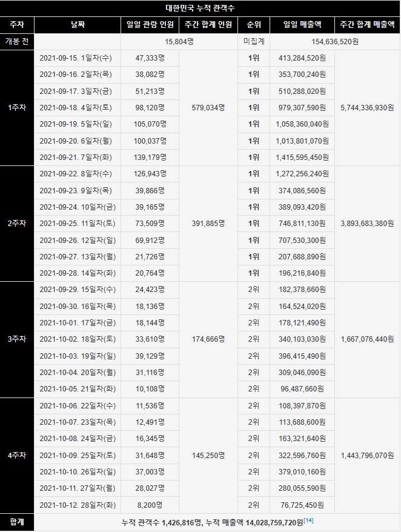Select daily revenue '510,288,020원'
Screen dimensions: 401x532
(x=302, y=91)
